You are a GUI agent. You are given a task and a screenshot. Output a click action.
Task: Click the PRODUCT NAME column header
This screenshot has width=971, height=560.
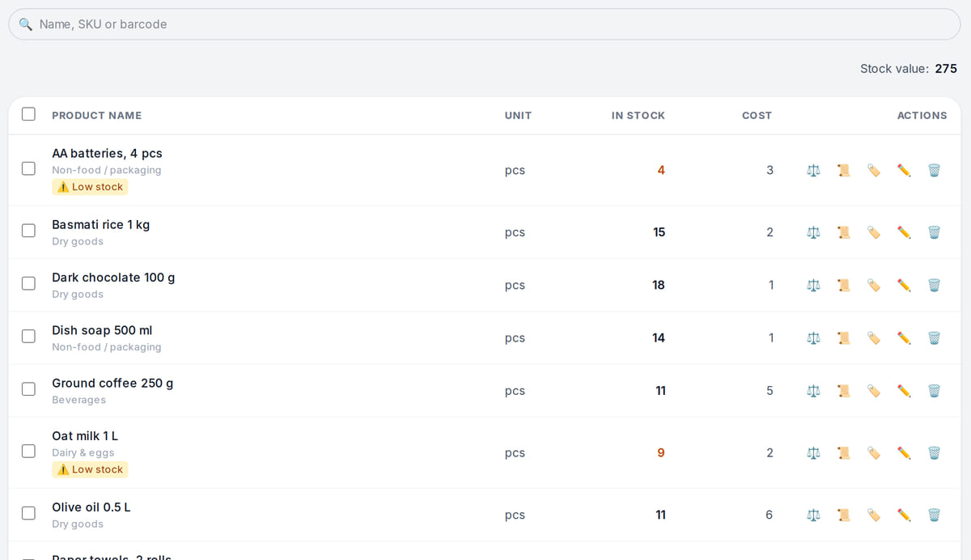96,116
